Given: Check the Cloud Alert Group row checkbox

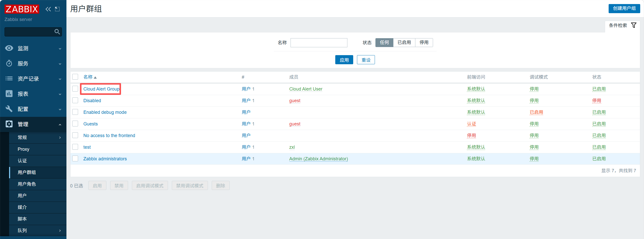Looking at the screenshot, I should click(75, 89).
